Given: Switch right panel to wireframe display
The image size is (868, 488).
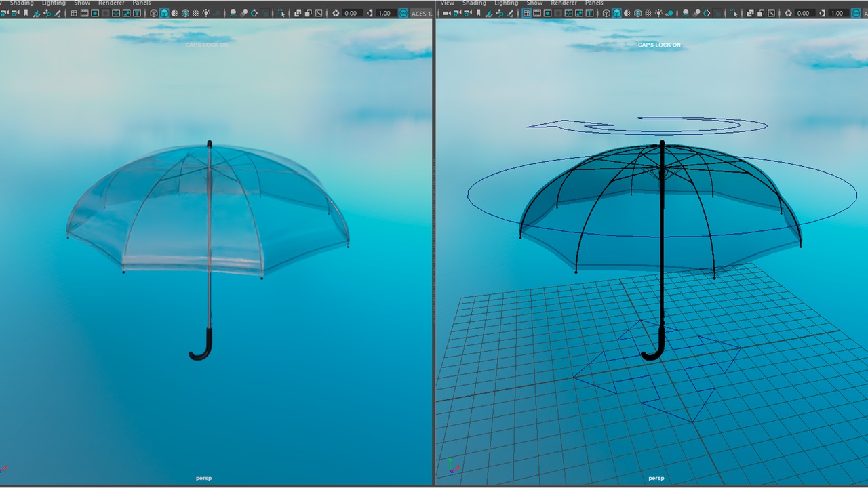Looking at the screenshot, I should click(x=606, y=13).
